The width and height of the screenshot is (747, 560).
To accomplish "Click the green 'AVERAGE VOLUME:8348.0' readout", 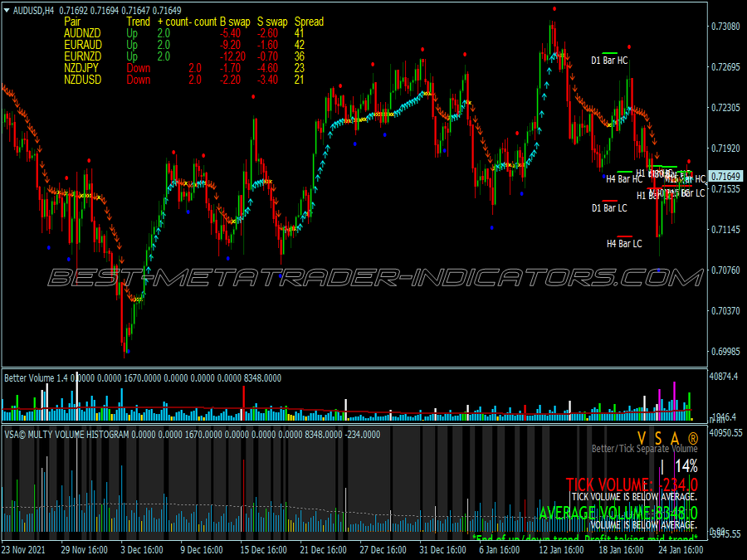I will point(618,513).
